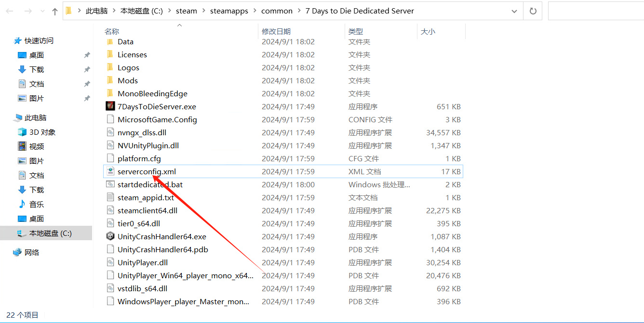Open pinned 桌面 under quick access
The image size is (644, 323).
(37, 55)
